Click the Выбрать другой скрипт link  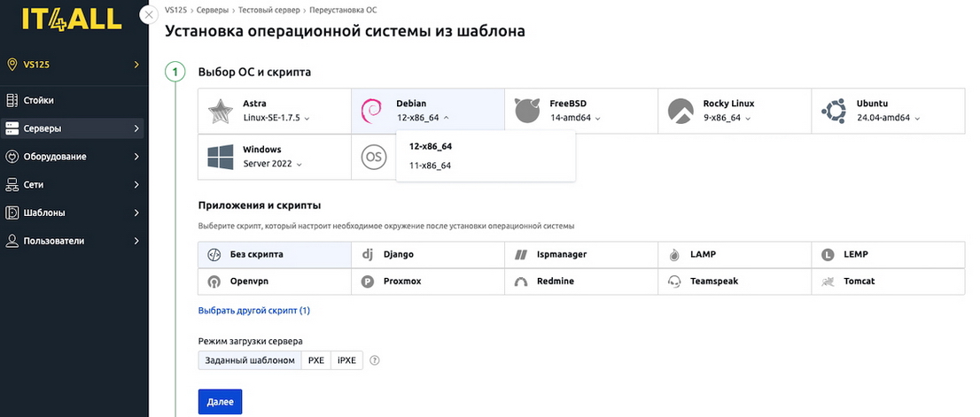(254, 311)
